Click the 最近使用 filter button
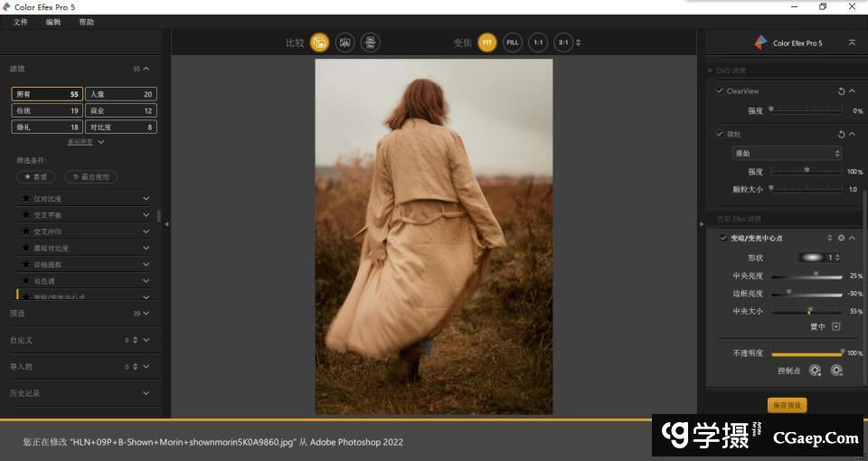Viewport: 868px width, 461px height. coord(90,177)
